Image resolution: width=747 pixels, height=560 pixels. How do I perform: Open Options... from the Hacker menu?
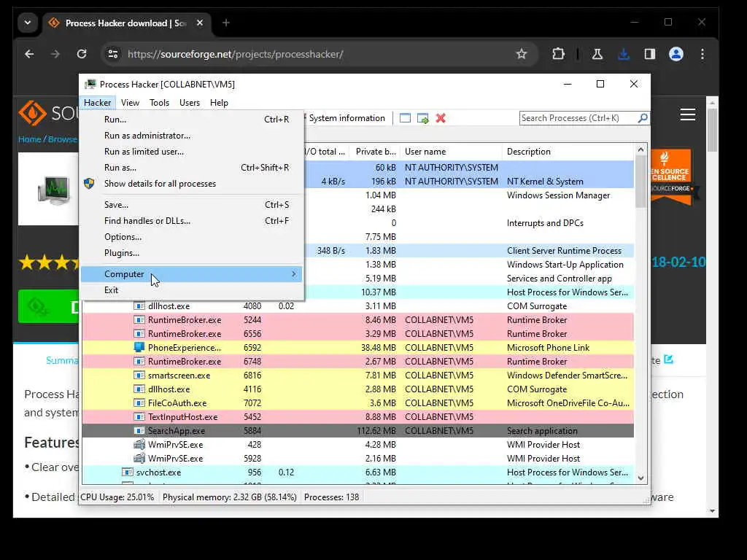click(192, 237)
